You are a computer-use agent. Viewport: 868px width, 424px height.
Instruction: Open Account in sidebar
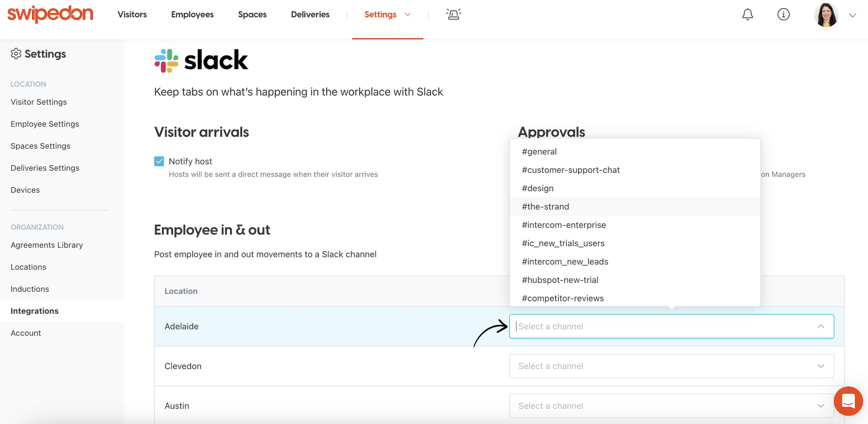[26, 333]
